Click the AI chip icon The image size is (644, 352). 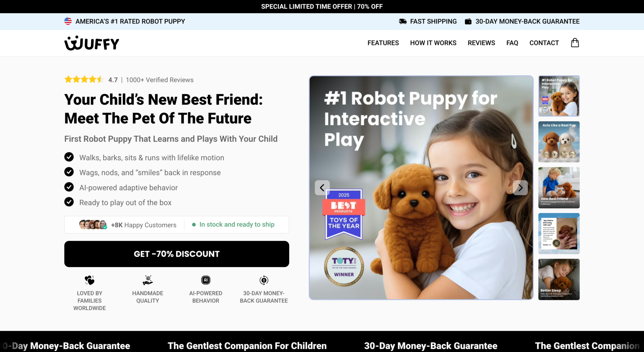tap(206, 280)
